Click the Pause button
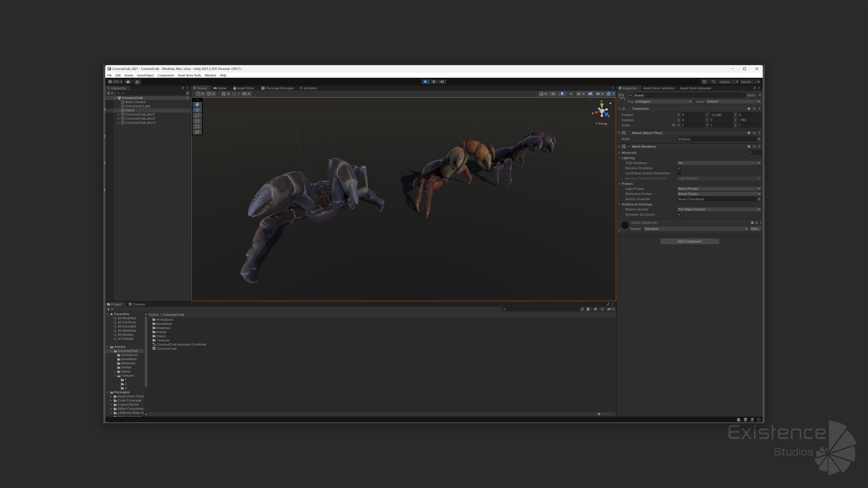Viewport: 868px width, 488px height. pos(434,82)
